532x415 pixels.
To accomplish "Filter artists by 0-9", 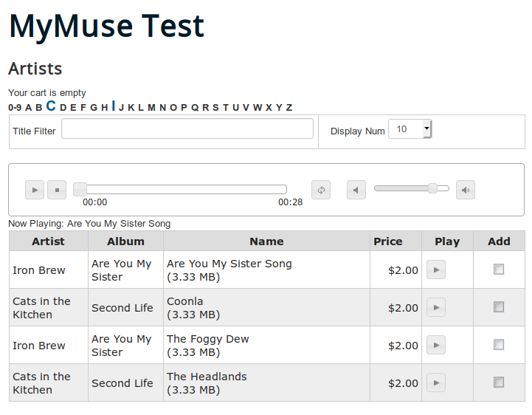I will click(x=15, y=108).
